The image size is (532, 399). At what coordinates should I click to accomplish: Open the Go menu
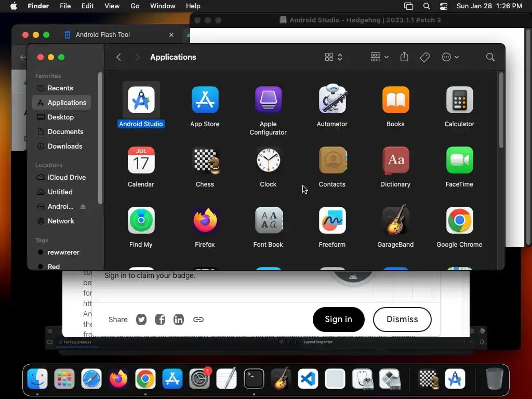click(135, 6)
